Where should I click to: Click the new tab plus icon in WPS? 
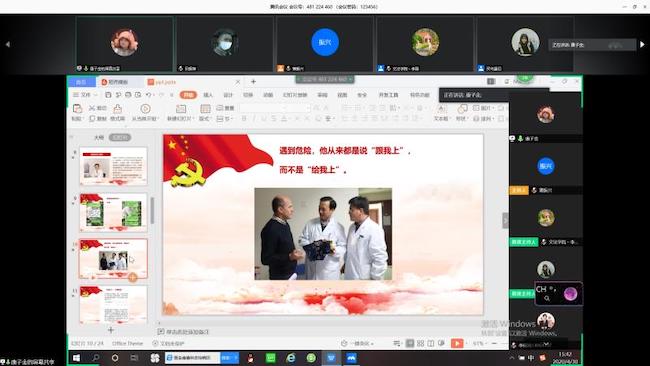click(253, 82)
